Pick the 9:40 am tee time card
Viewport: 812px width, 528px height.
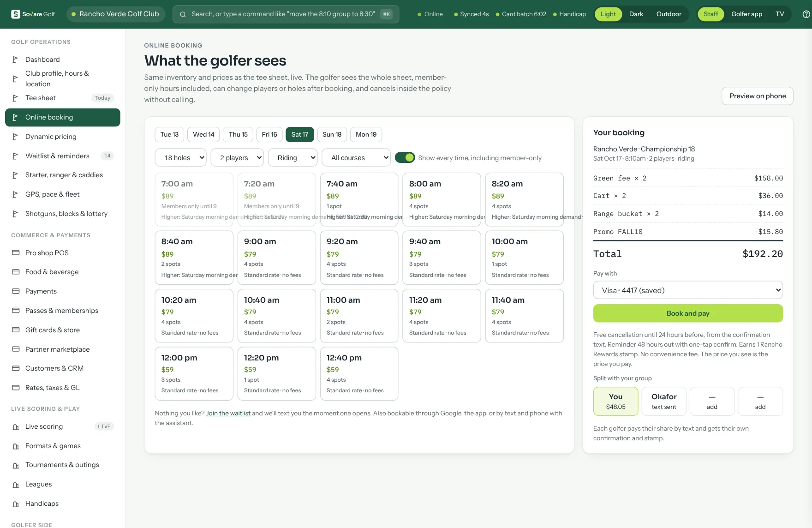[x=442, y=258]
